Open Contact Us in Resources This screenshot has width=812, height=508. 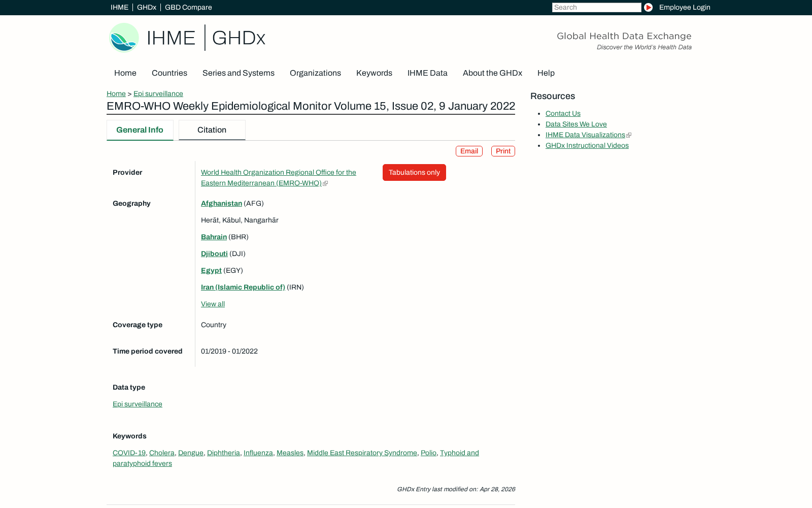coord(563,113)
